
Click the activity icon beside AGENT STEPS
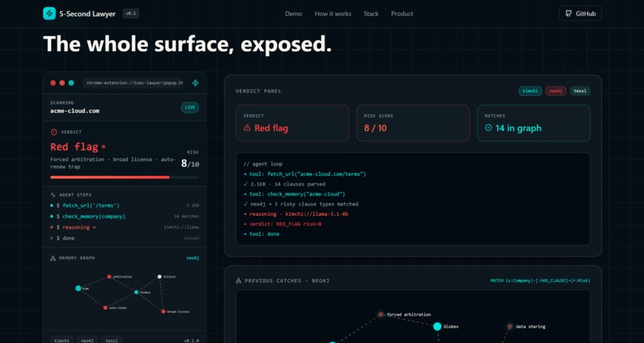pyautogui.click(x=53, y=195)
